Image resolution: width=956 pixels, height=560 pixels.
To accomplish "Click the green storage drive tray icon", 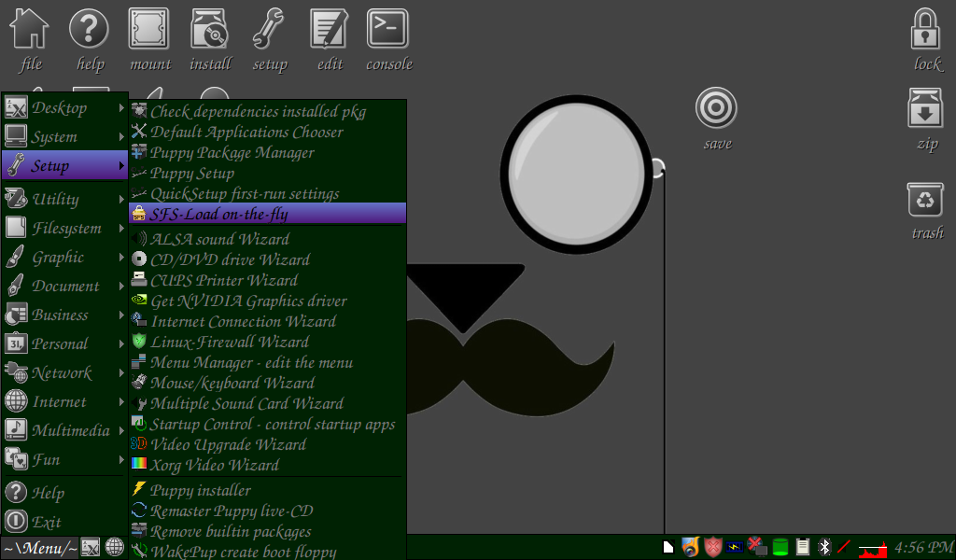I will tap(780, 547).
